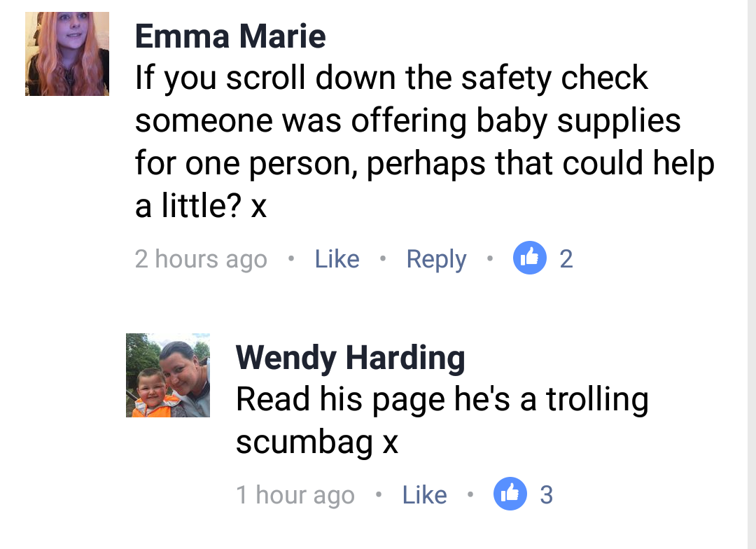756x549 pixels.
Task: Click the '1 hour ago' timestamp
Action: click(x=295, y=496)
